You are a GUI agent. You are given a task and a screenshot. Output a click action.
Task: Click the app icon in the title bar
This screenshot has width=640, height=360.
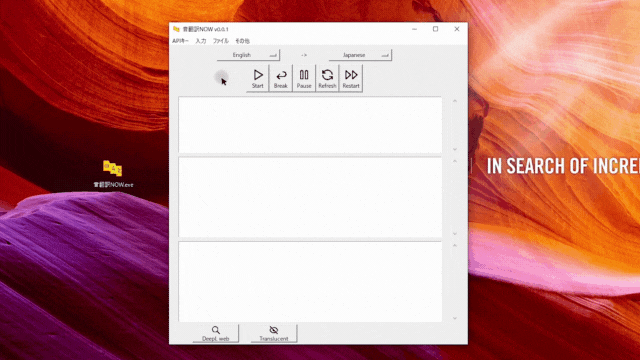pyautogui.click(x=176, y=29)
